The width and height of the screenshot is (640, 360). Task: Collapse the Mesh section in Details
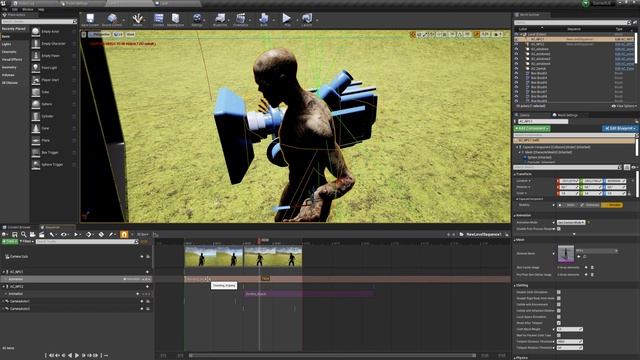[515, 240]
